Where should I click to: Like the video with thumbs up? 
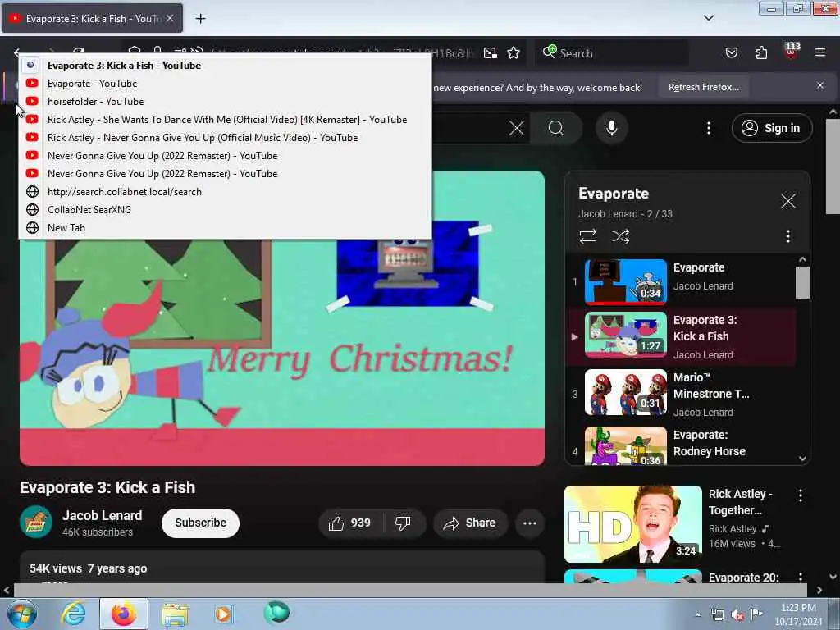pyautogui.click(x=351, y=523)
